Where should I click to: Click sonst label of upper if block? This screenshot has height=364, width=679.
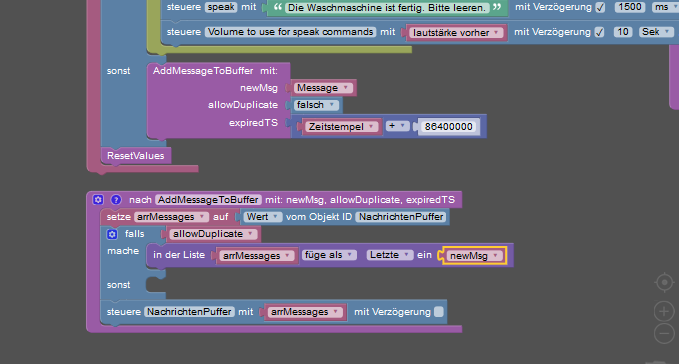click(x=118, y=71)
